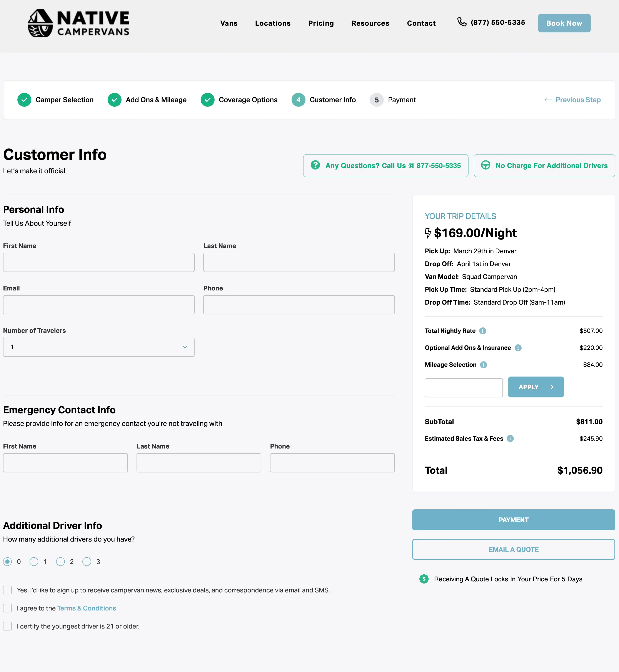Proceed with the Payment button

(513, 520)
